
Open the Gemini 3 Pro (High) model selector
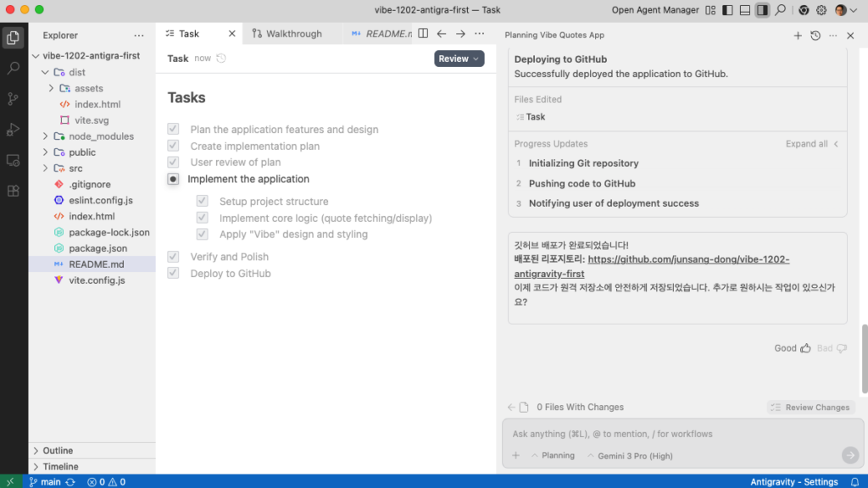(629, 456)
